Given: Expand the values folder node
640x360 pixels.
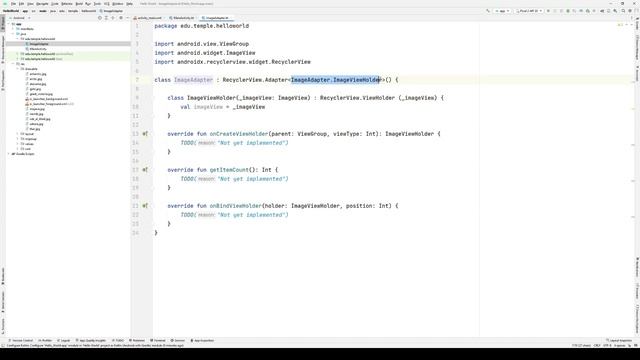Looking at the screenshot, I should pyautogui.click(x=18, y=144).
